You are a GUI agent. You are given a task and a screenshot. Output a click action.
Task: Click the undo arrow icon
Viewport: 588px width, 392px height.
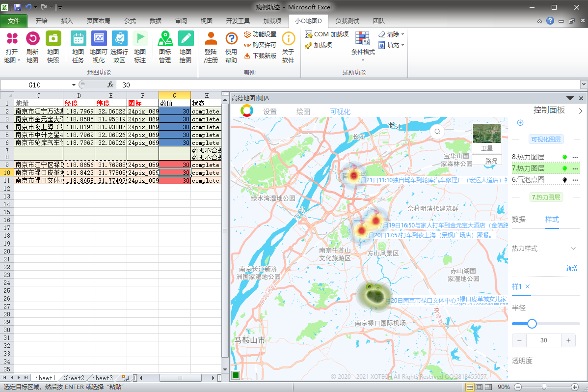28,7
